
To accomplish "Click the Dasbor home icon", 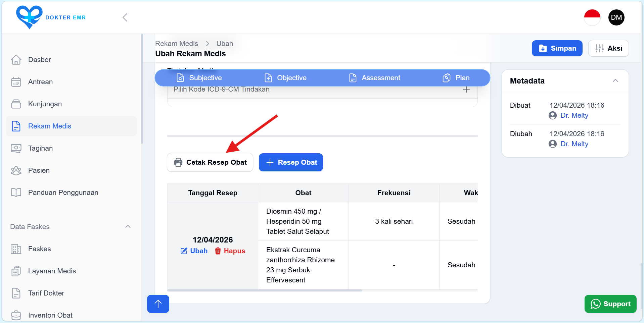I will pos(16,60).
